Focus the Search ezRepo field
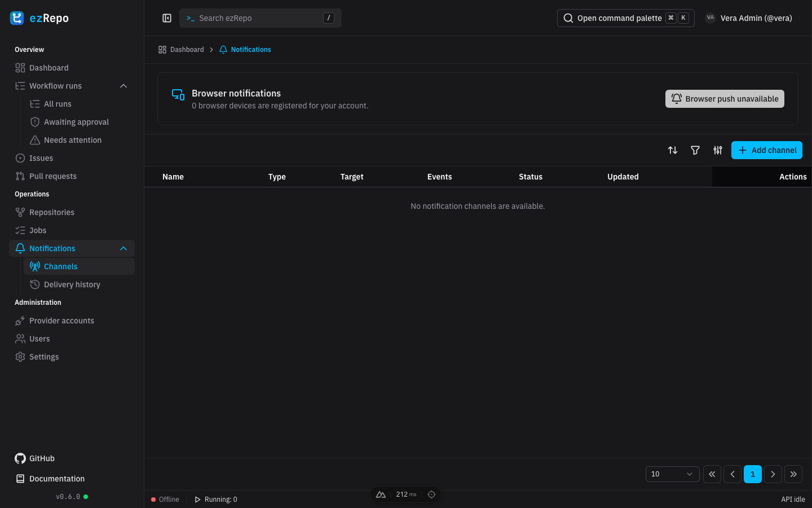 tap(261, 18)
